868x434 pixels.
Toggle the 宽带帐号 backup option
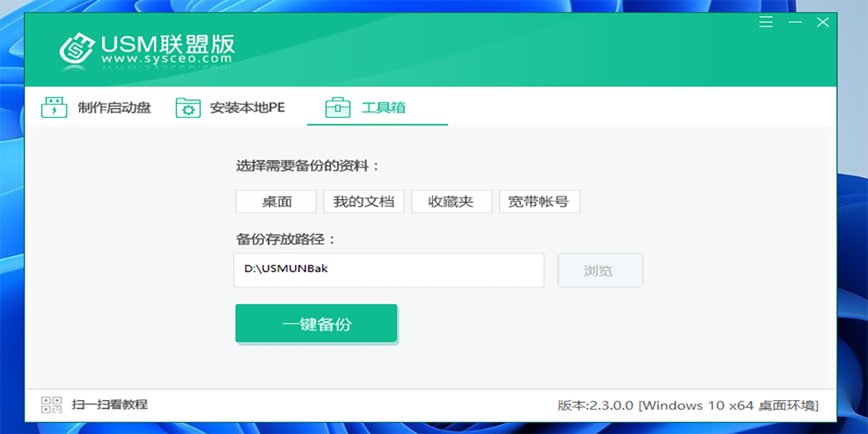coord(540,202)
